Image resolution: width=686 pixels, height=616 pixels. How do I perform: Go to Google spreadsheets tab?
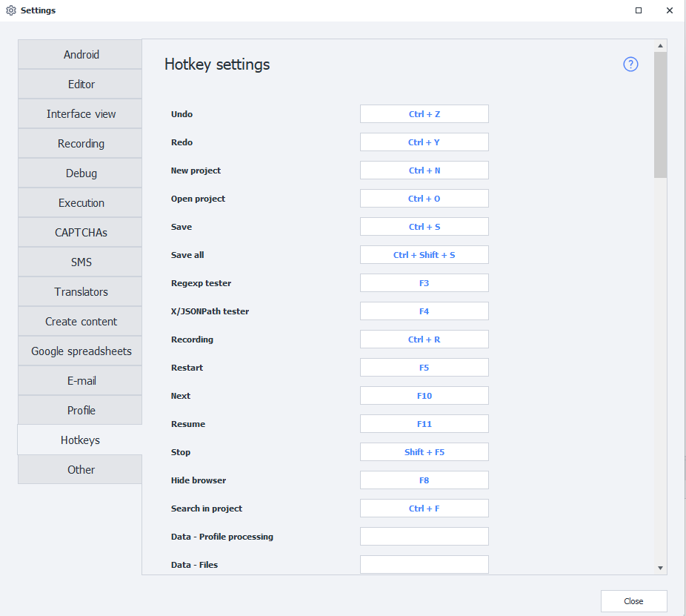(x=81, y=351)
